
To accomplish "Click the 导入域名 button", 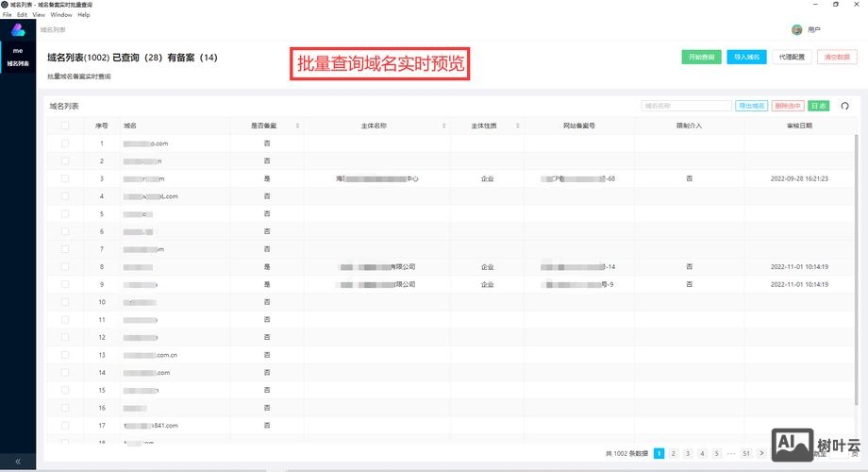I will pos(746,57).
